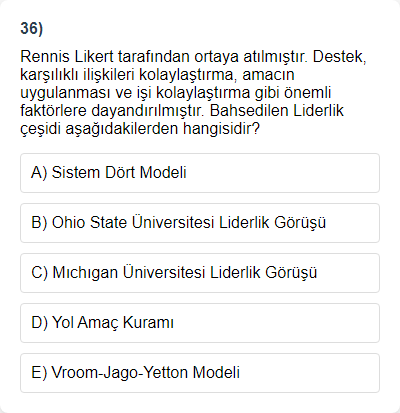Click the question number 36)
The image size is (400, 413).
click(x=32, y=28)
